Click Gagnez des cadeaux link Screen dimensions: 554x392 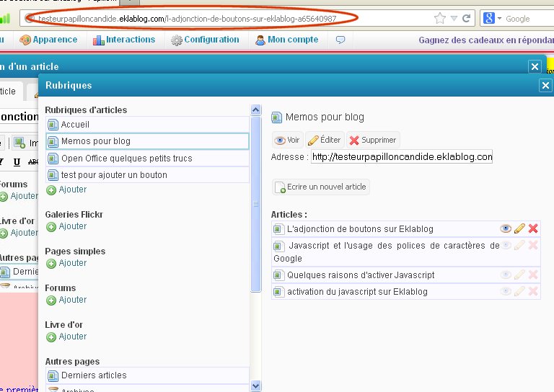point(486,40)
